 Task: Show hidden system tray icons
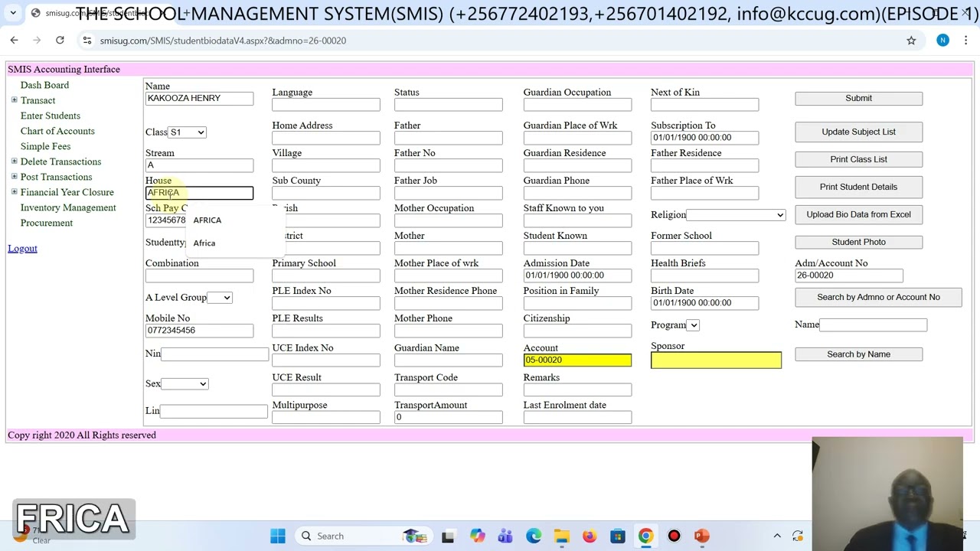pos(777,536)
